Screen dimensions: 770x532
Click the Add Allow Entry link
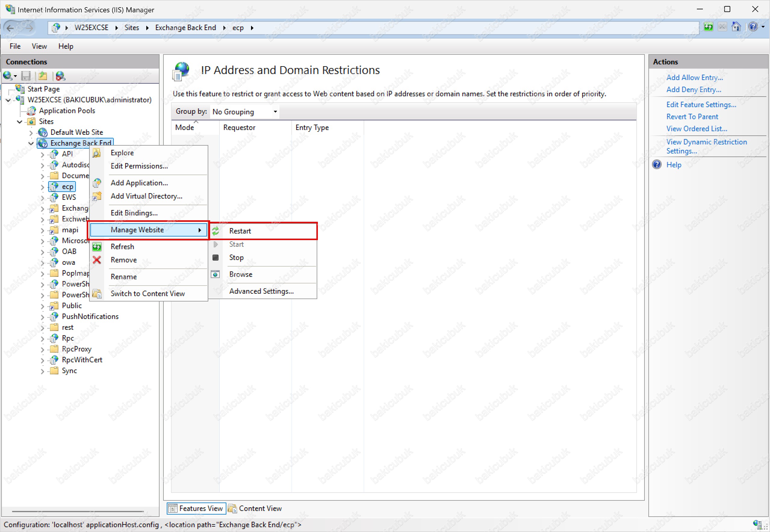click(694, 77)
